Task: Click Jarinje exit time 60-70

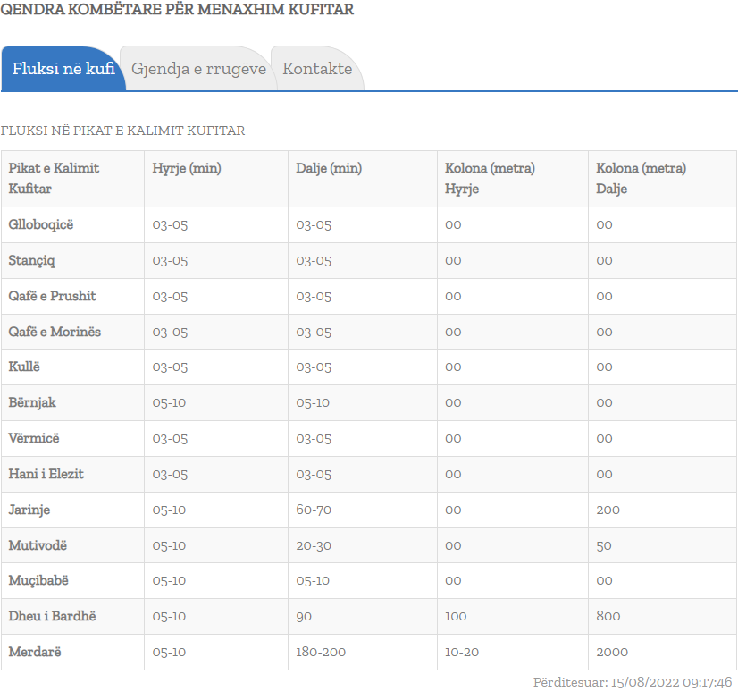Action: point(314,510)
